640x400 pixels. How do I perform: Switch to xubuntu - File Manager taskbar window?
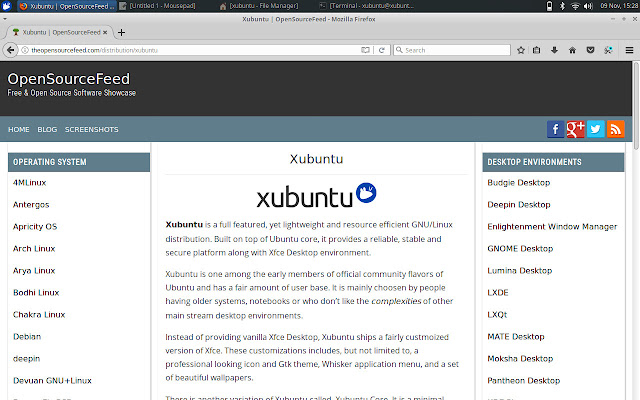pos(259,6)
